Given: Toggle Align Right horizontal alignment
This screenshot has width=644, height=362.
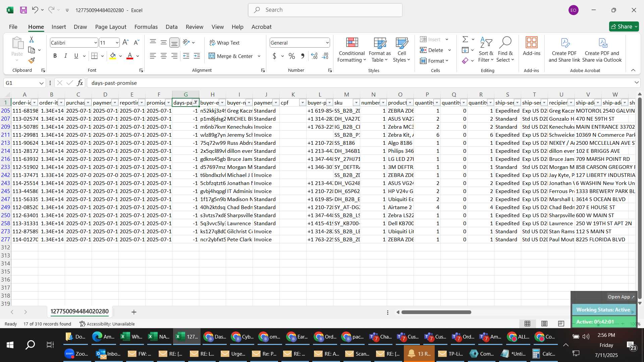Looking at the screenshot, I should (x=174, y=56).
